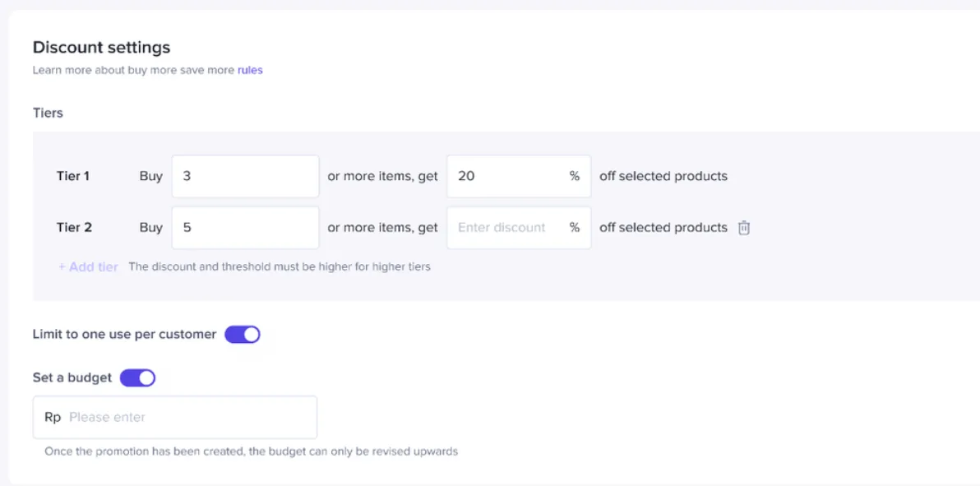Viewport: 980px width, 486px height.
Task: Click the Tier 2 Enter discount field
Action: tap(519, 228)
